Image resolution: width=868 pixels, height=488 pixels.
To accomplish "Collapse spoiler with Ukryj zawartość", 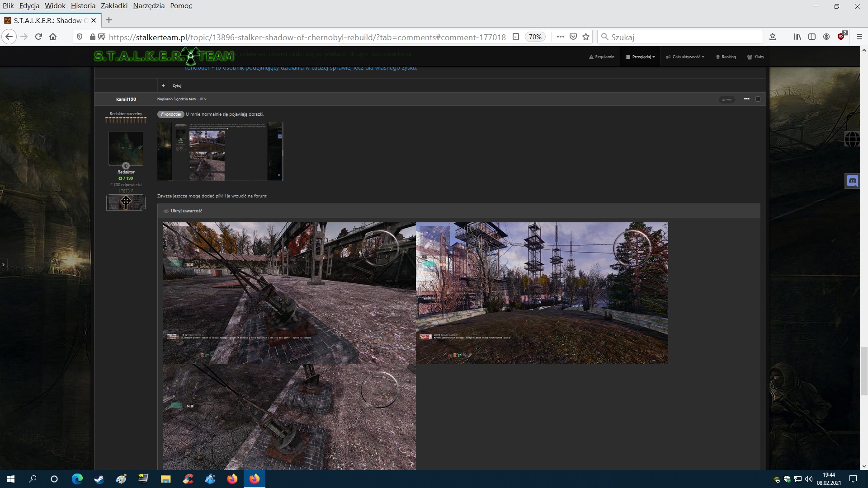I will tap(186, 211).
